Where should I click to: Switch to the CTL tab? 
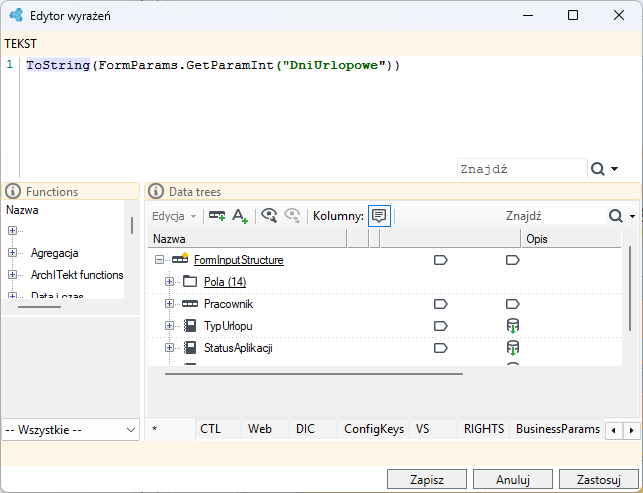pos(218,429)
